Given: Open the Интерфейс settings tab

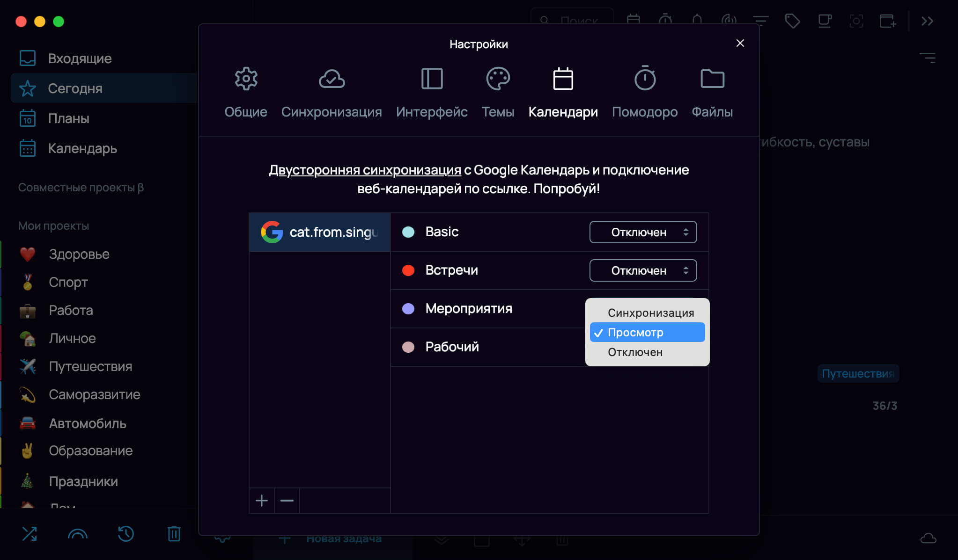Looking at the screenshot, I should point(432,92).
